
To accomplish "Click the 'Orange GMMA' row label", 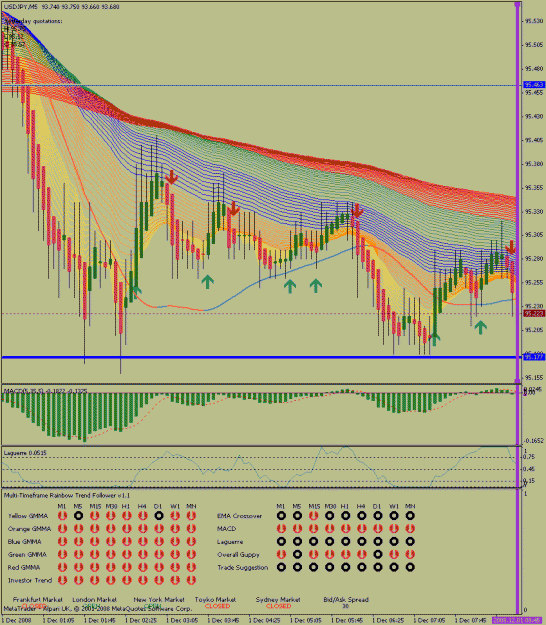I will [29, 529].
